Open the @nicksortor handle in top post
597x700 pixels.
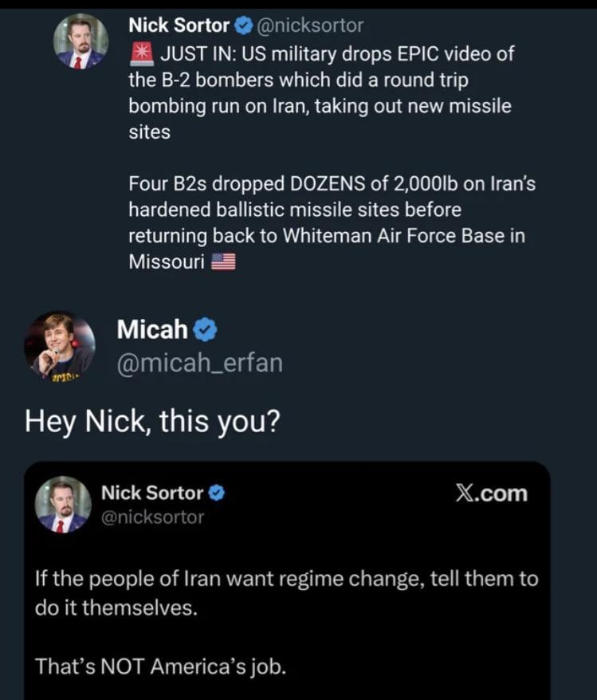[x=308, y=26]
